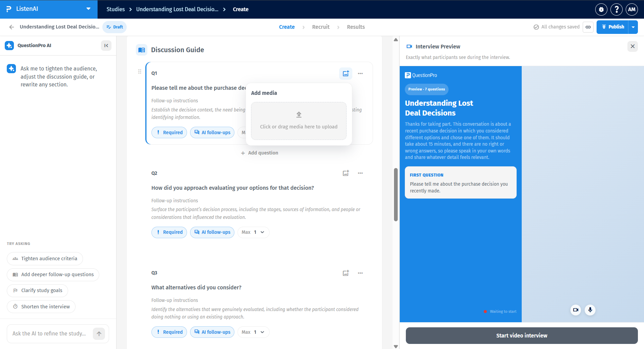Grab the Q1 drag handle
The width and height of the screenshot is (644, 349).
140,71
